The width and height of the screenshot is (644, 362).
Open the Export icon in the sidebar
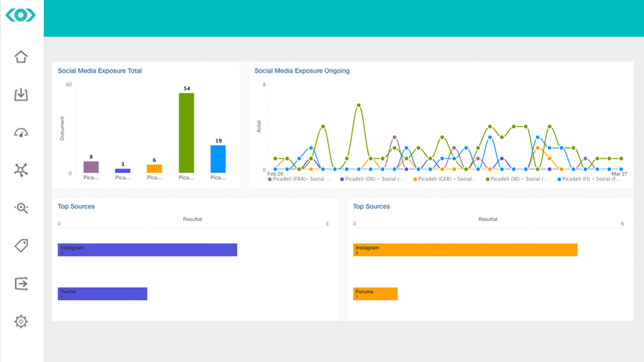pyautogui.click(x=21, y=283)
